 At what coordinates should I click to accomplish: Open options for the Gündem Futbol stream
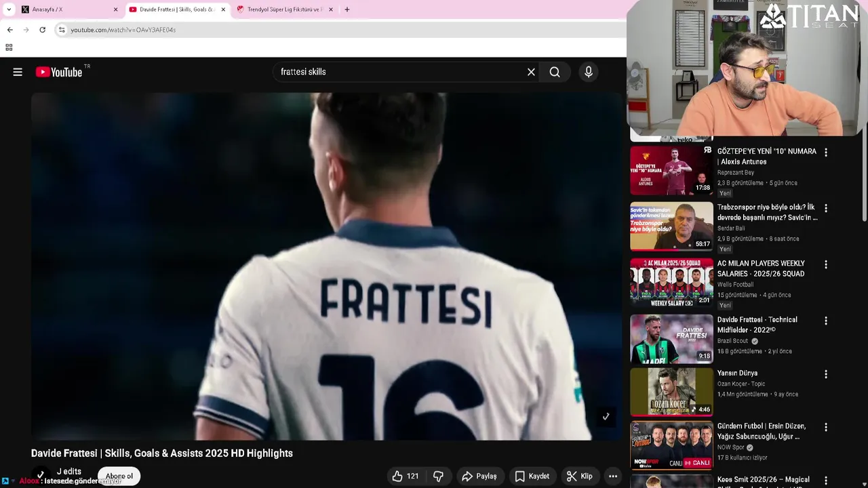825,427
